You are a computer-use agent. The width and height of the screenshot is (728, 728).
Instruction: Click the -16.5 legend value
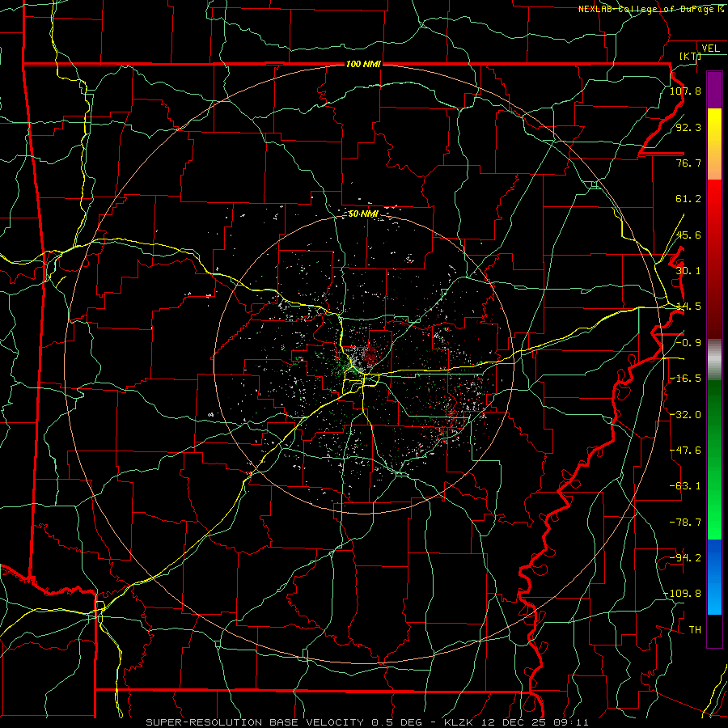(685, 379)
